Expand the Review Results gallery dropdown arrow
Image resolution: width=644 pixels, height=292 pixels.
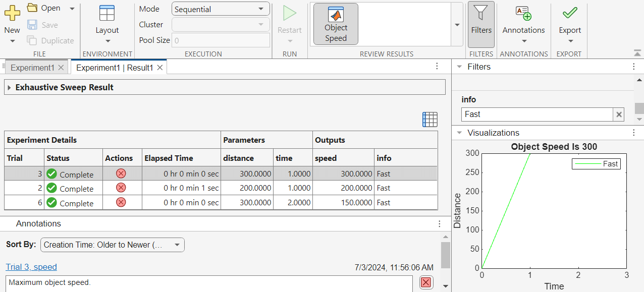pos(457,25)
